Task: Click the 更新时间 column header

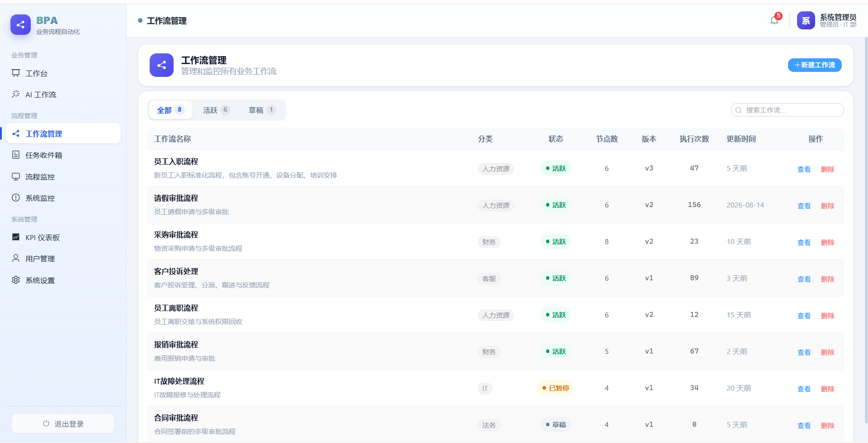Action: pyautogui.click(x=741, y=139)
